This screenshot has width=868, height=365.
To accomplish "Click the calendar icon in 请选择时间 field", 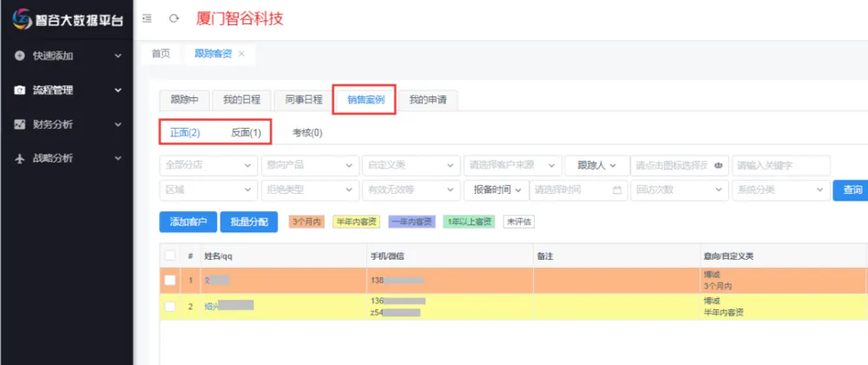I will click(x=617, y=189).
